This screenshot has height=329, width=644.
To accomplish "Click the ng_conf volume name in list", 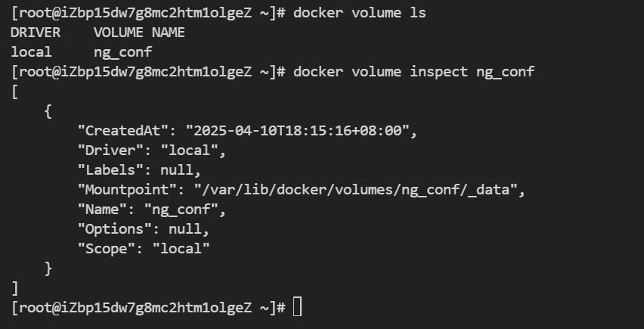I will click(x=122, y=53).
